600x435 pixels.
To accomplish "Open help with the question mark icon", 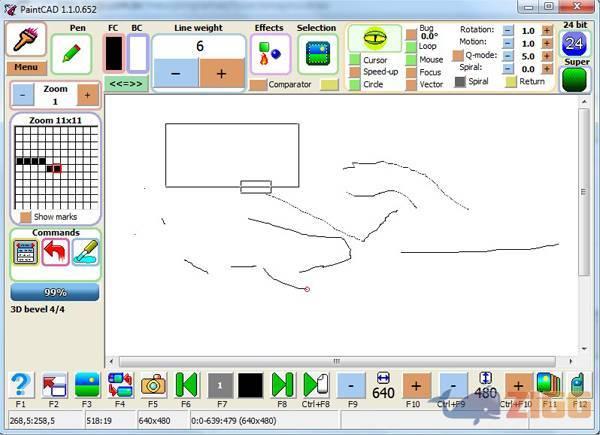I will [x=20, y=385].
